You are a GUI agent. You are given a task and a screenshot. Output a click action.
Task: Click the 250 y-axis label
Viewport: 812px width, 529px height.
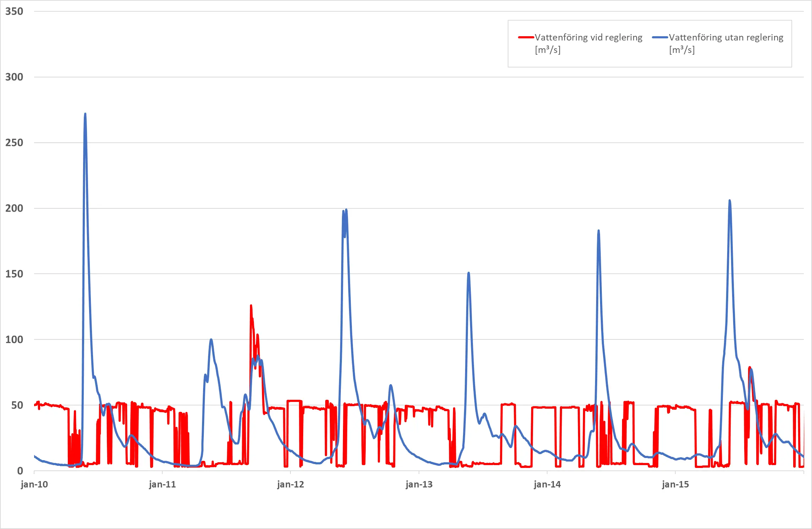tap(14, 143)
